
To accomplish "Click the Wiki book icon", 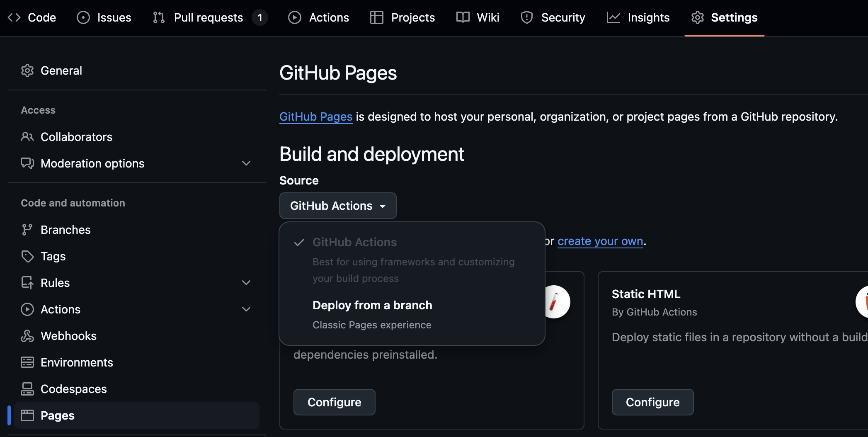I will (463, 17).
